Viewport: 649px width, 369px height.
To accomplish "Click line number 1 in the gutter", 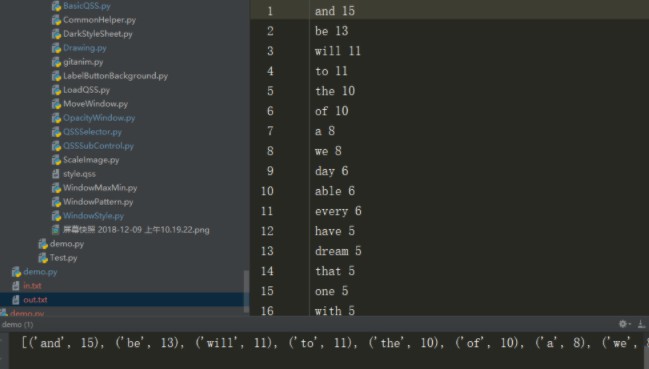I will point(270,11).
